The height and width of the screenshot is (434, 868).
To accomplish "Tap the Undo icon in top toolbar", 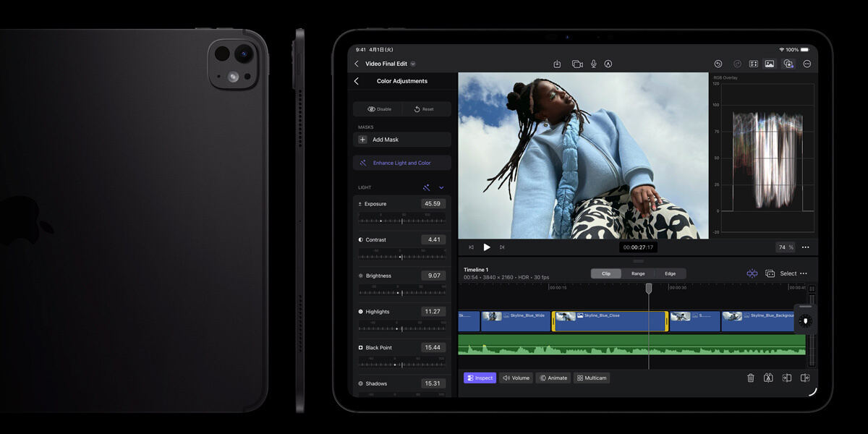I will click(718, 63).
